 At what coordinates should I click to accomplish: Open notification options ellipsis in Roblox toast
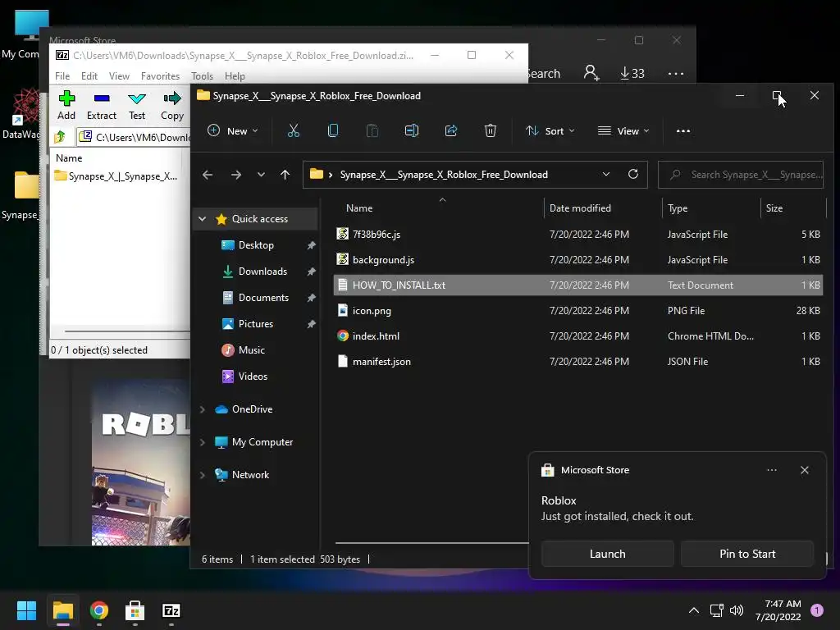point(772,470)
